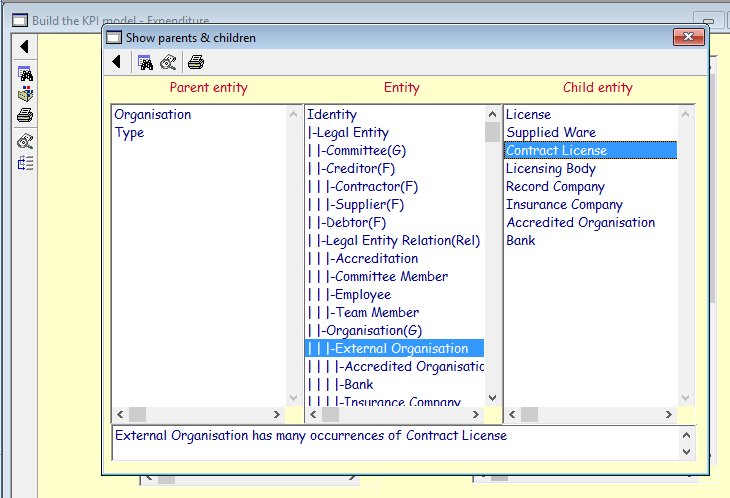The width and height of the screenshot is (730, 498).
Task: Click the magnifier search icon in dialog toolbar
Action: coord(168,62)
